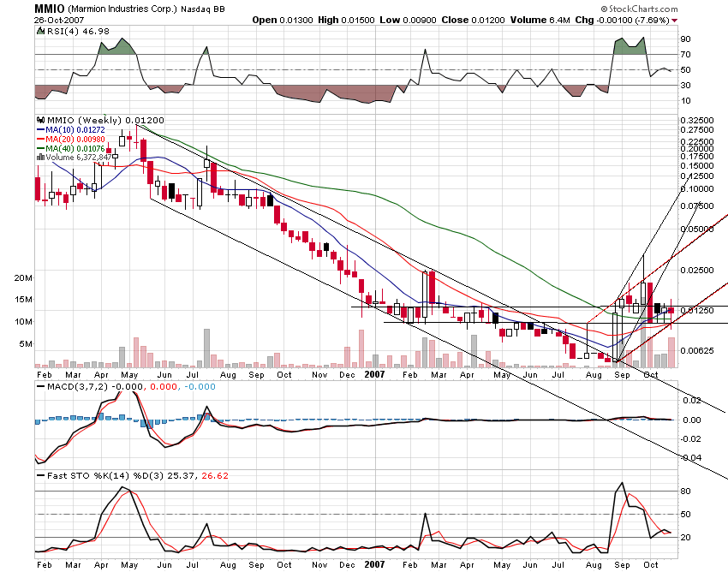Click the RSI indicator legend icon

pyautogui.click(x=40, y=31)
